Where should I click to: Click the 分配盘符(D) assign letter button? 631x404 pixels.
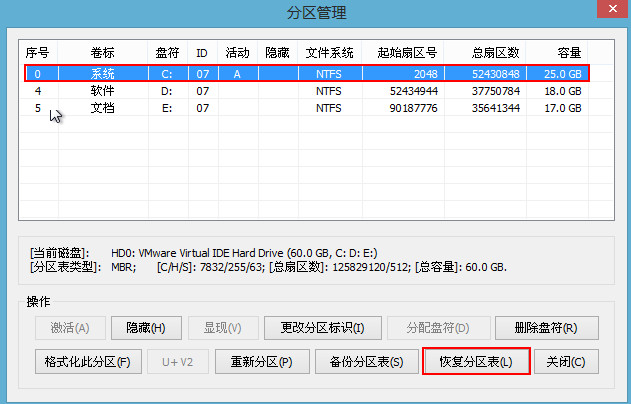pyautogui.click(x=438, y=328)
